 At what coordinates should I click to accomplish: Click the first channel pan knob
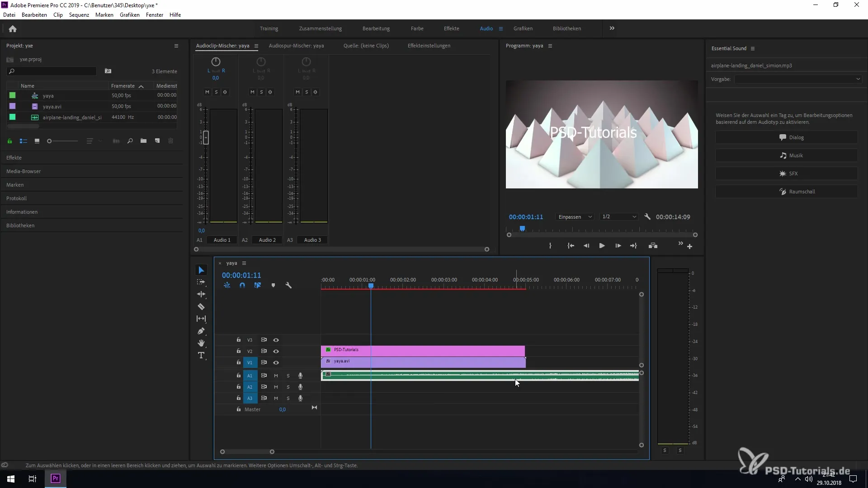(216, 61)
